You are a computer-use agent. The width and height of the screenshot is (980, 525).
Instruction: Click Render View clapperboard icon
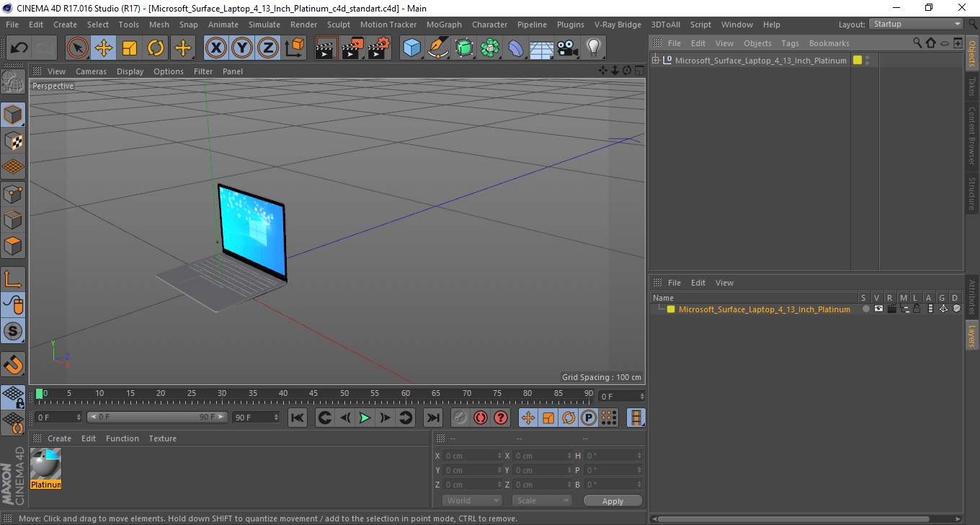[326, 48]
